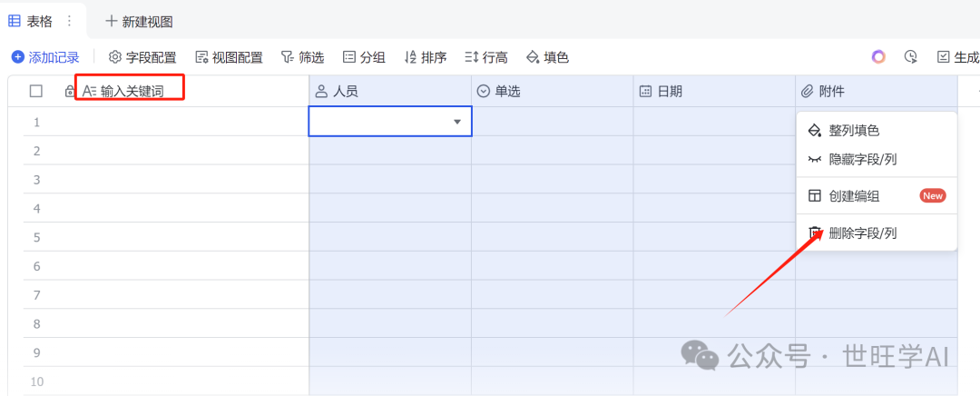Viewport: 980px width, 396px height.
Task: Expand the 人员 cell dropdown arrow
Action: coord(457,122)
